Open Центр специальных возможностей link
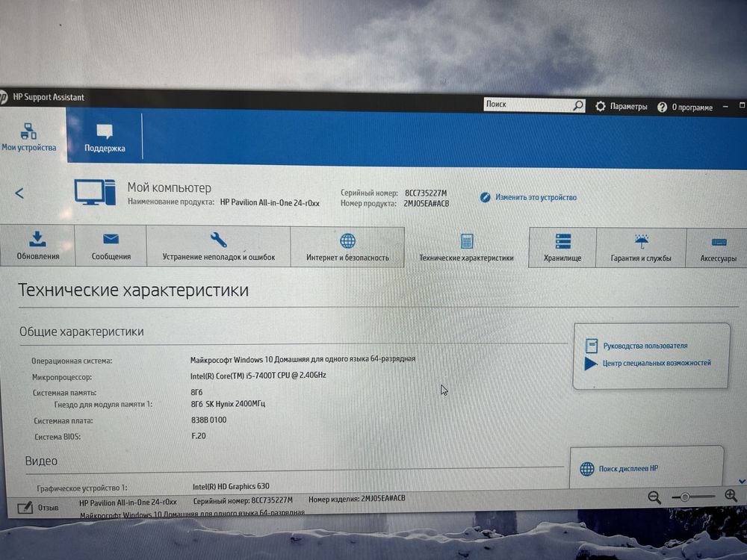Viewport: 747px width, 560px height. tap(657, 363)
